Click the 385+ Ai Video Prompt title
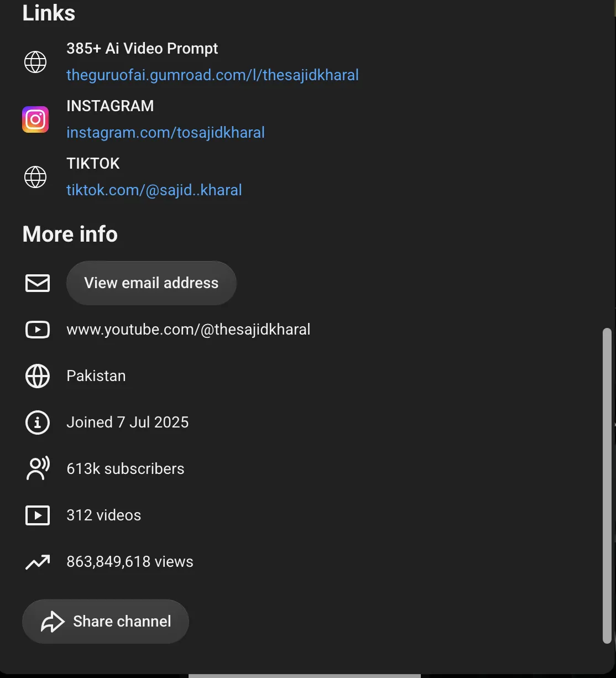616x678 pixels. coord(142,49)
